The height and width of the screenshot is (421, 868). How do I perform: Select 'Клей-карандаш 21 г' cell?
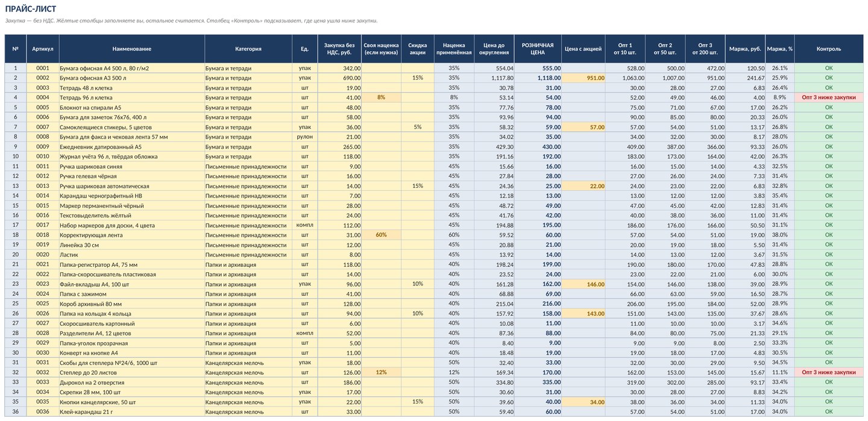[x=131, y=412]
